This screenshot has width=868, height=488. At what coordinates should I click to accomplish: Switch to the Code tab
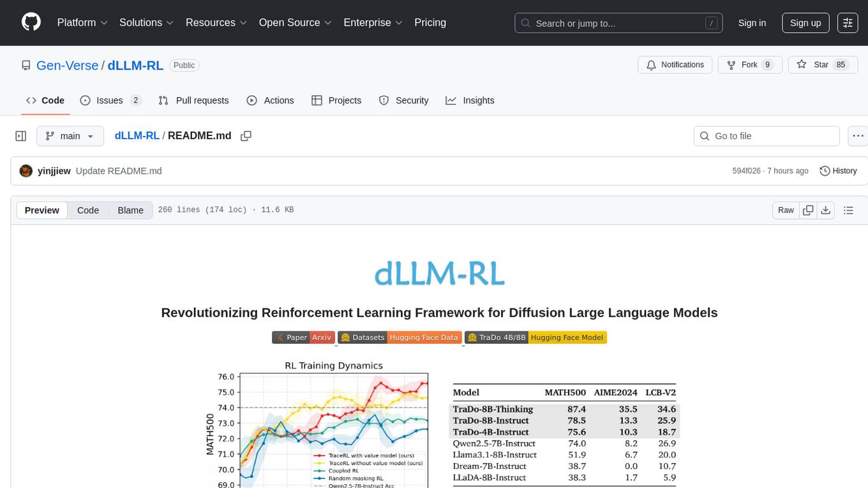[x=45, y=100]
